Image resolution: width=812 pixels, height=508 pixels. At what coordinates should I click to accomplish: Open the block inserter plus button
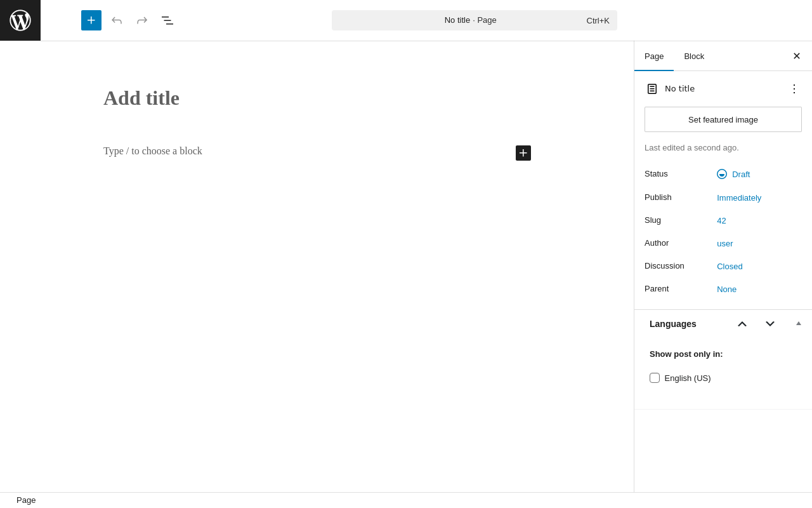coord(91,20)
